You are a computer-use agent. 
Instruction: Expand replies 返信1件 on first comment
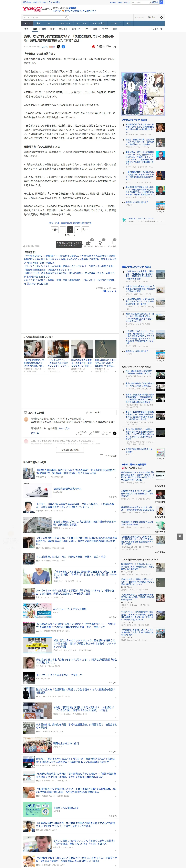tap(35, 433)
